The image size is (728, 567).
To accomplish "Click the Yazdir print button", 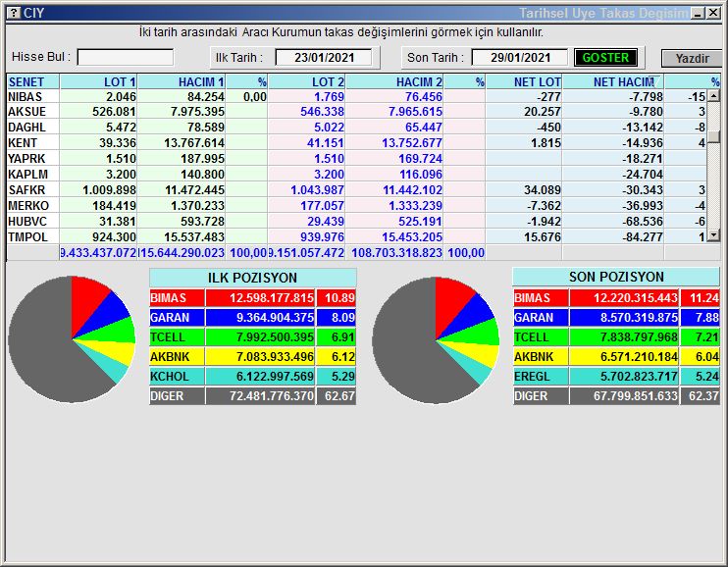I will [692, 59].
